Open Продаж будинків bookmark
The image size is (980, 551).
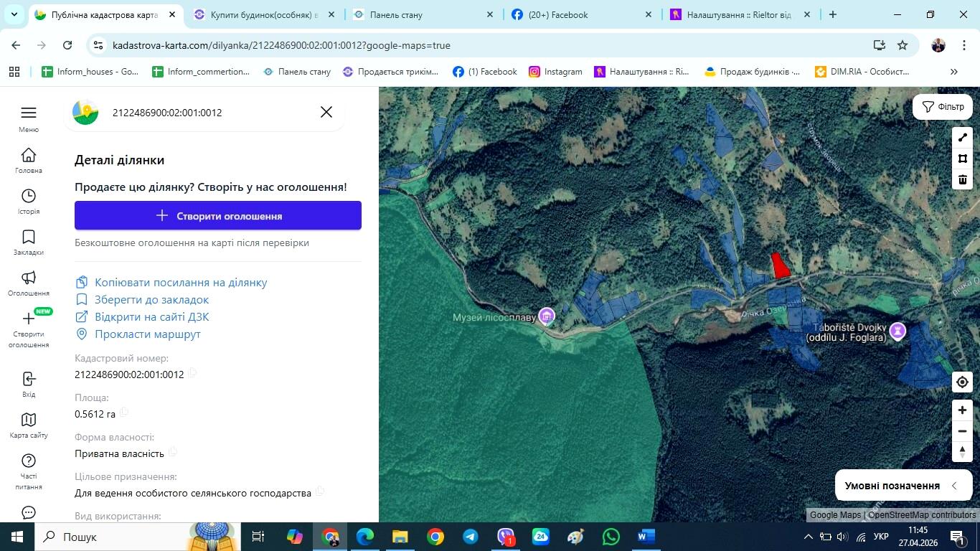(752, 72)
